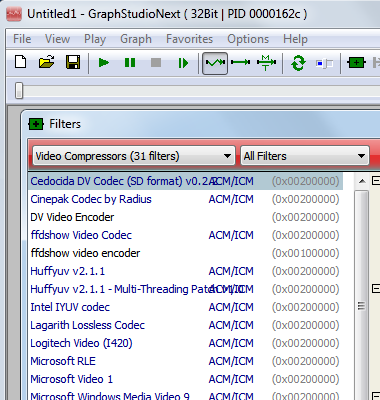The width and height of the screenshot is (380, 400).
Task: Click the seek bar slider thumb
Action: coord(19,91)
